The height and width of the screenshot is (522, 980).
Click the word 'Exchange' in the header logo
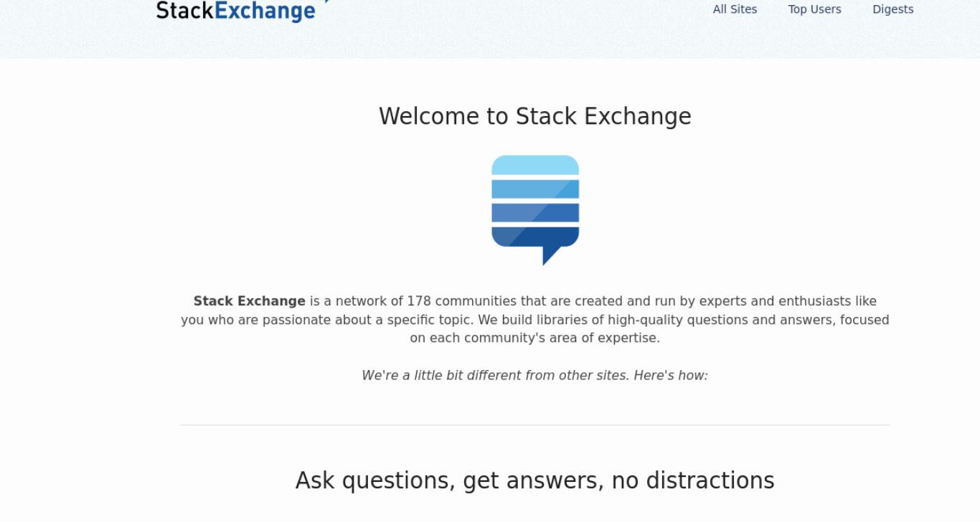click(x=265, y=11)
